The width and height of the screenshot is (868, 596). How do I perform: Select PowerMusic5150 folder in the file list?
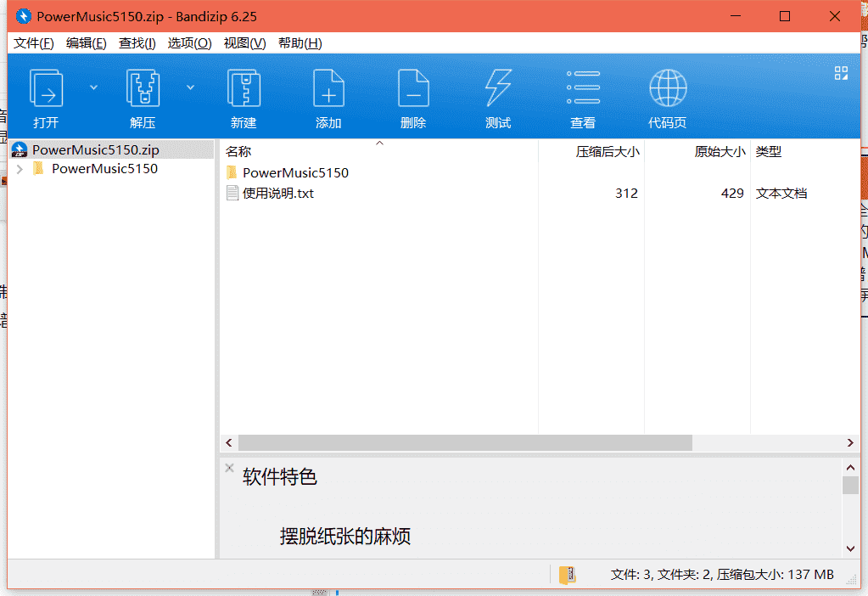point(295,173)
